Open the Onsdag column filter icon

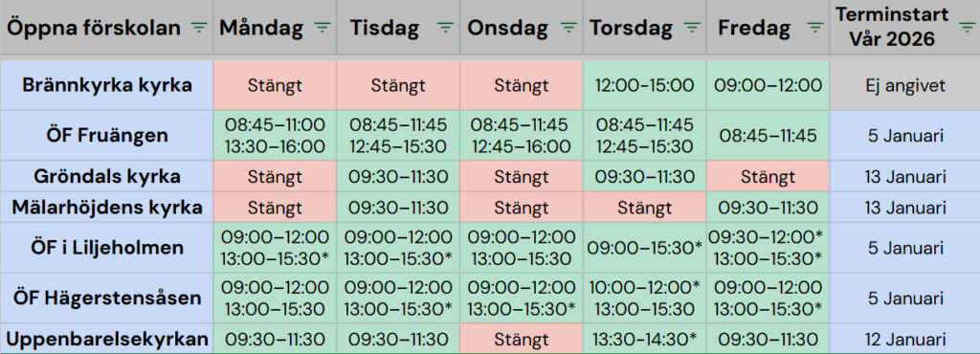(x=568, y=28)
